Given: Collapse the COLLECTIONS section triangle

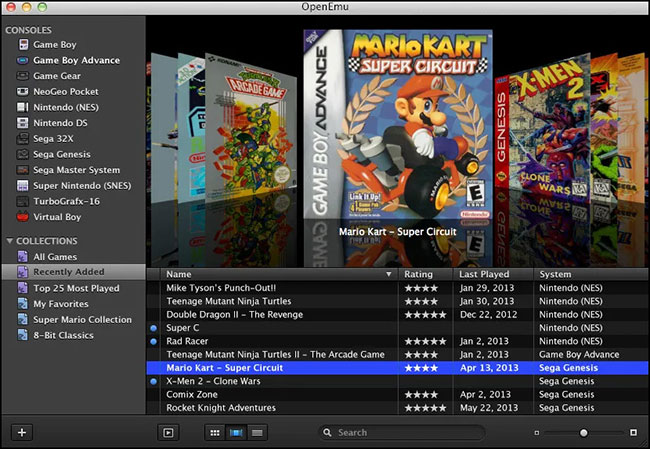Looking at the screenshot, I should pyautogui.click(x=10, y=241).
